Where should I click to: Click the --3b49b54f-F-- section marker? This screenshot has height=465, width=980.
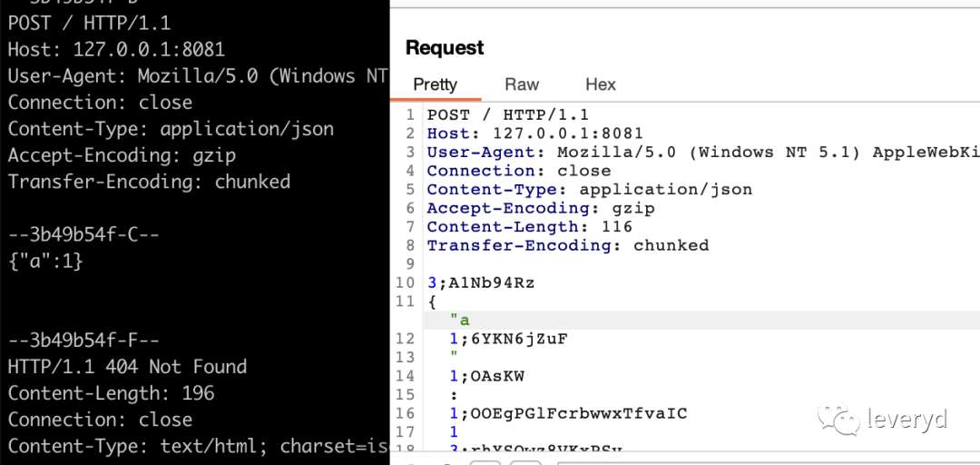pos(83,341)
